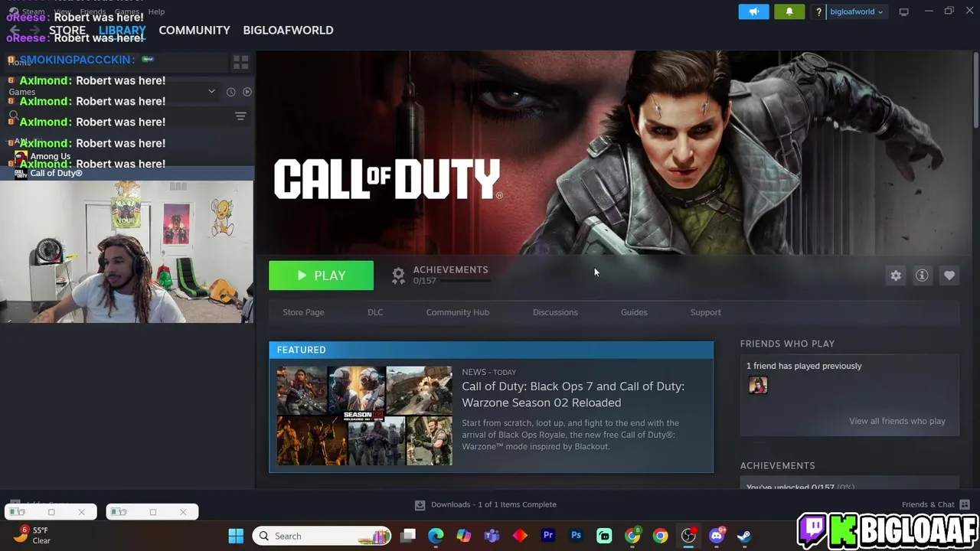Screen dimensions: 980x551
Task: Click the library grid view icon
Action: click(240, 62)
